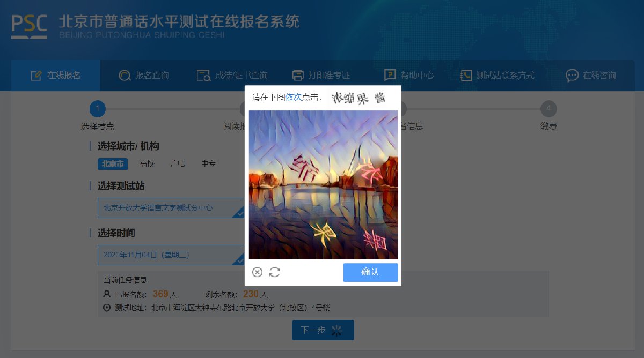Open the 在线报名 tab
Viewport: 644px width, 358px height.
pyautogui.click(x=55, y=76)
